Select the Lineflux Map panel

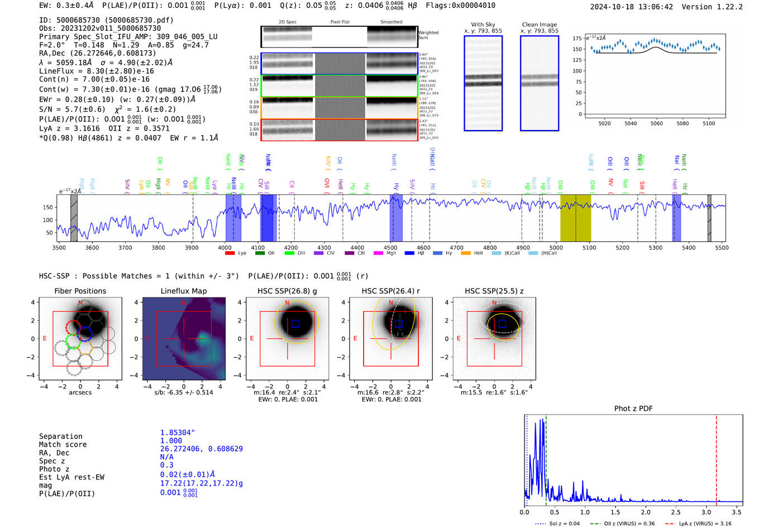pos(184,338)
